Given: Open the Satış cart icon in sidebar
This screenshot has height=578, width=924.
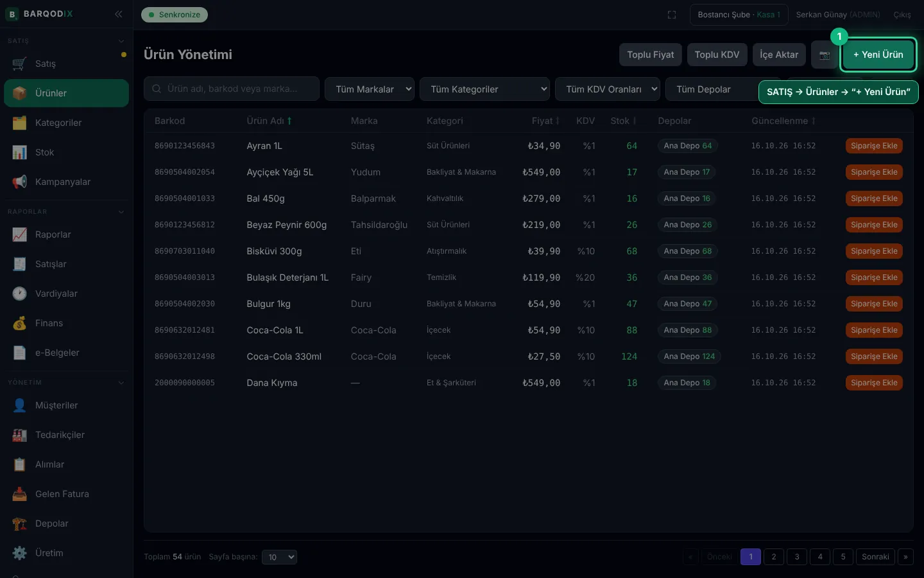Looking at the screenshot, I should (x=20, y=64).
